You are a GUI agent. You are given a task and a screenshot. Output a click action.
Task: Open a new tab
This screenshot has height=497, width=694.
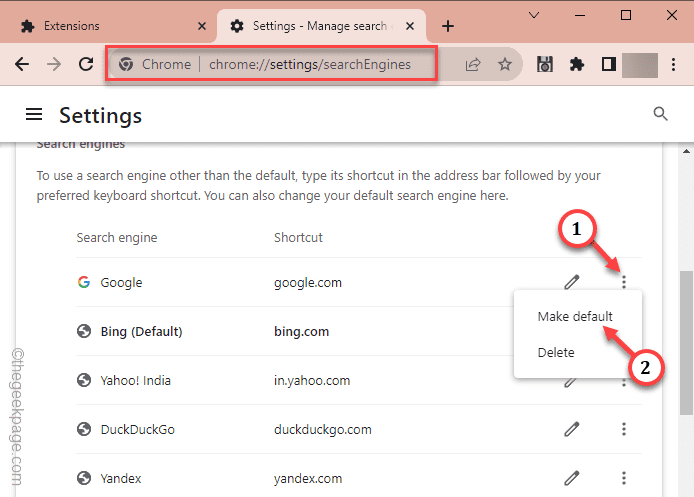point(448,26)
